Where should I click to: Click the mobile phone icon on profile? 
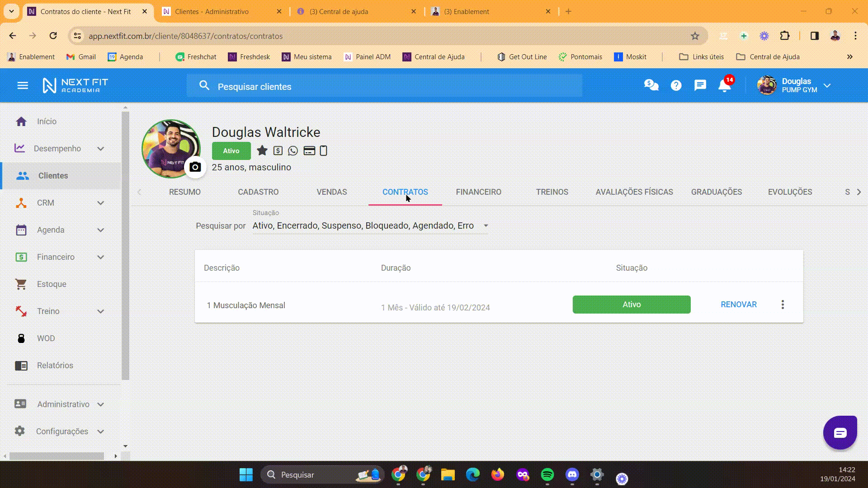(323, 151)
